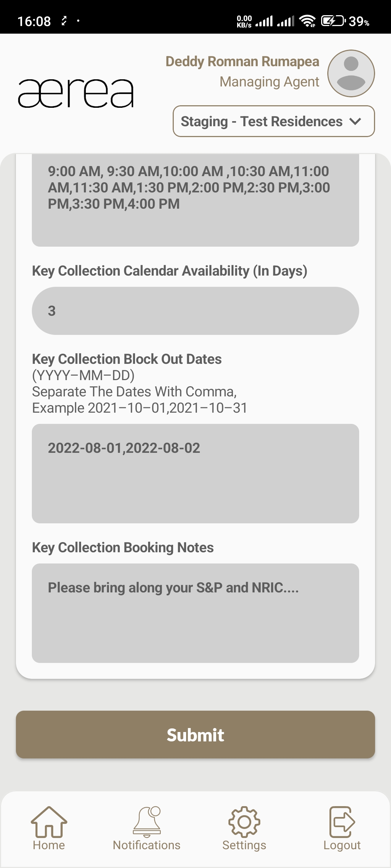Click the dropdown chevron arrow
Screen dimensions: 391x868
[x=356, y=121]
